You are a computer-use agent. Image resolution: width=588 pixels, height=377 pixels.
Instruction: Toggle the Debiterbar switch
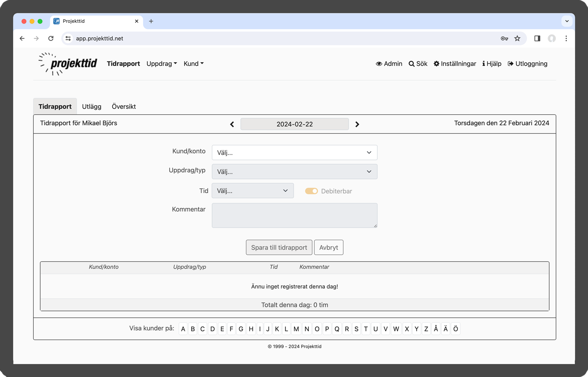[x=311, y=191]
